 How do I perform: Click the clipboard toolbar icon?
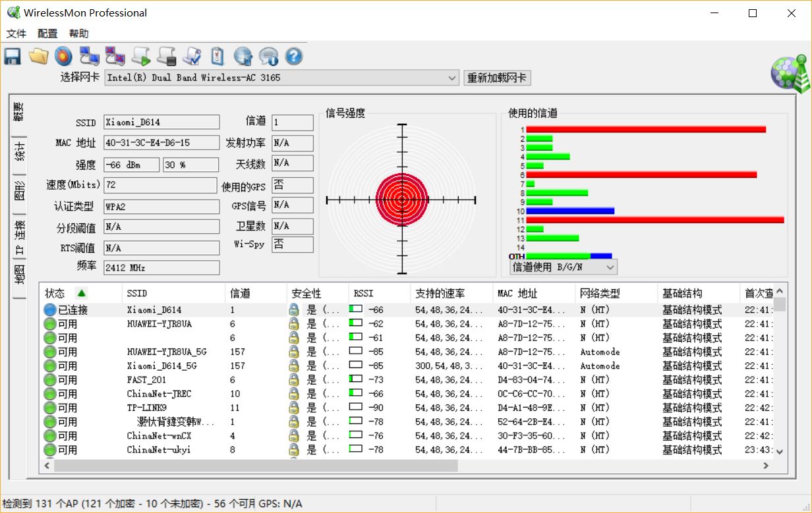click(217, 57)
